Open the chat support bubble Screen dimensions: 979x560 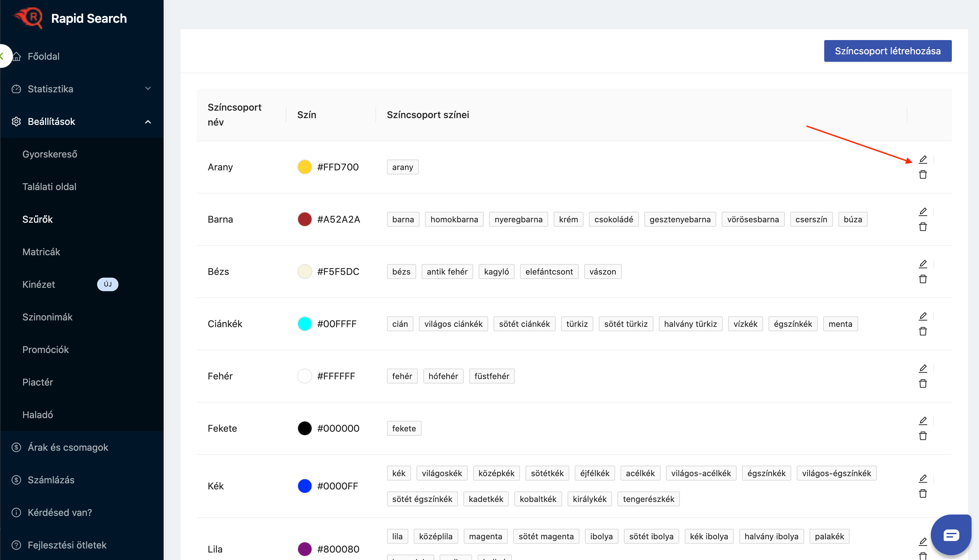pyautogui.click(x=950, y=535)
